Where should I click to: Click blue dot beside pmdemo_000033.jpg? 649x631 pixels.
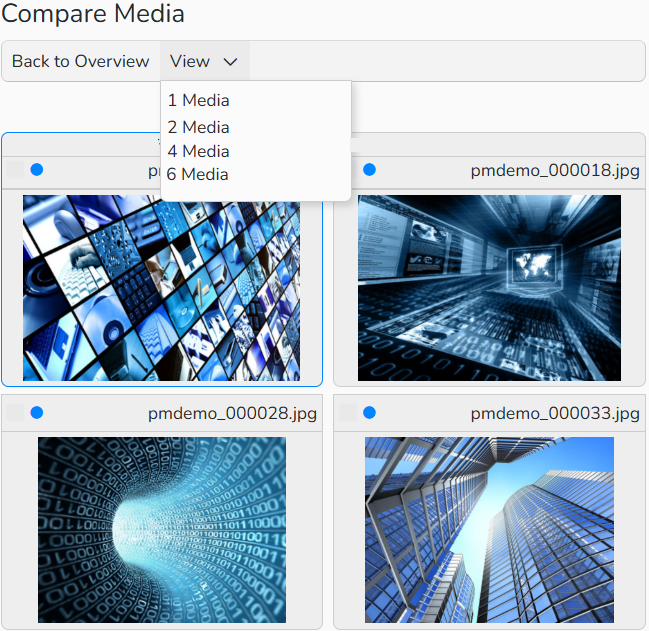[369, 413]
